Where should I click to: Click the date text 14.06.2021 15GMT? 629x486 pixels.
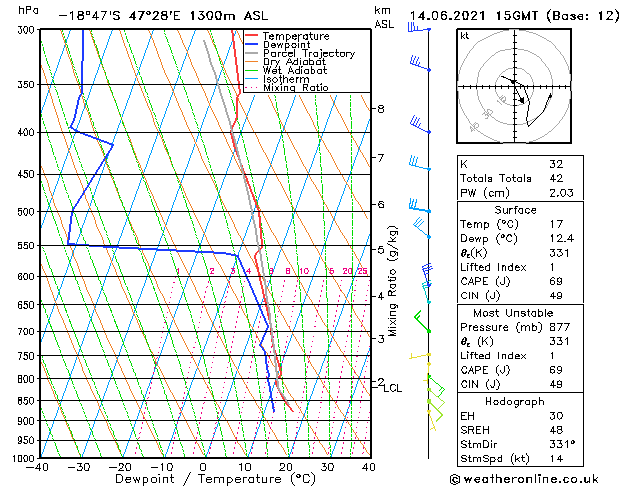coord(474,16)
